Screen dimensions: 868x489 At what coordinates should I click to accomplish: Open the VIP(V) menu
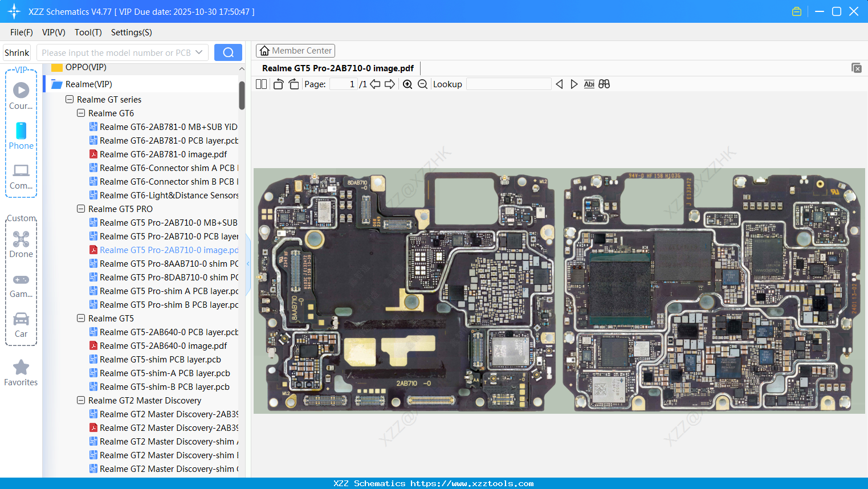(54, 32)
